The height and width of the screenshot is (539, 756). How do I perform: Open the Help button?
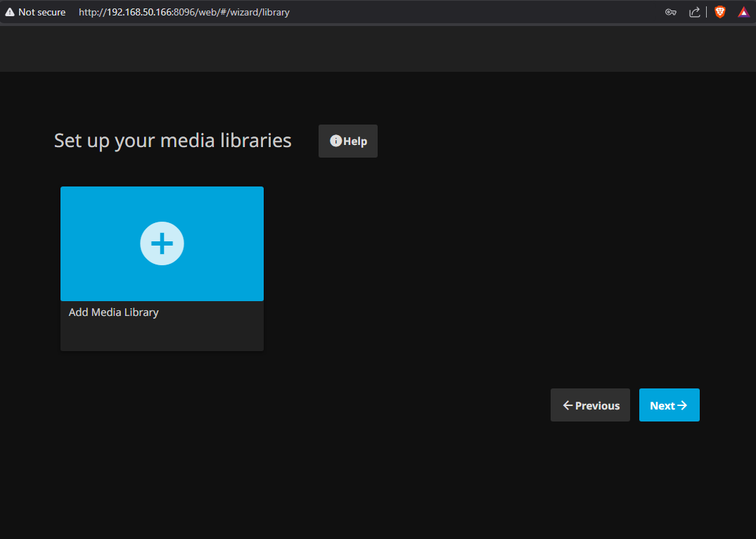click(x=348, y=141)
